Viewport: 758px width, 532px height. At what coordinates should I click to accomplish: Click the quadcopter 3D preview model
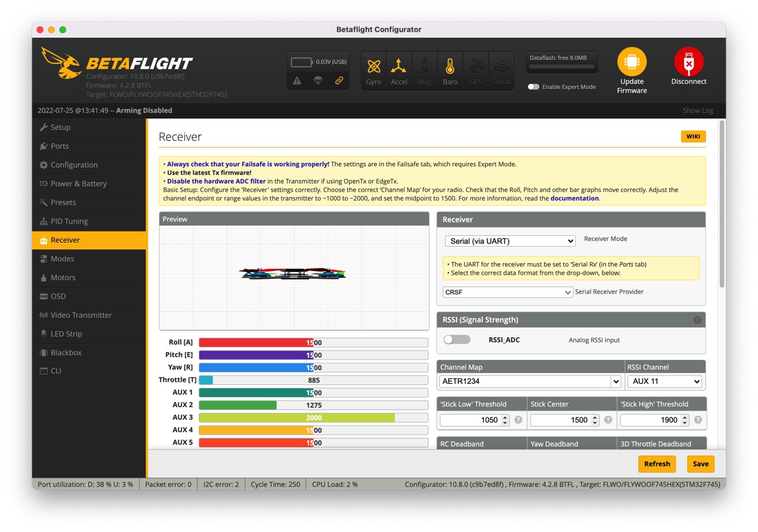coord(293,273)
